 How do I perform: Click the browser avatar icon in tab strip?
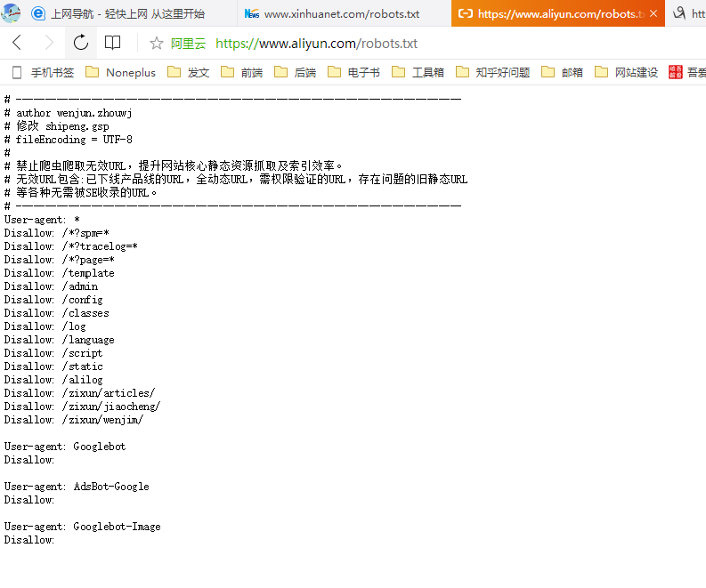(x=11, y=13)
